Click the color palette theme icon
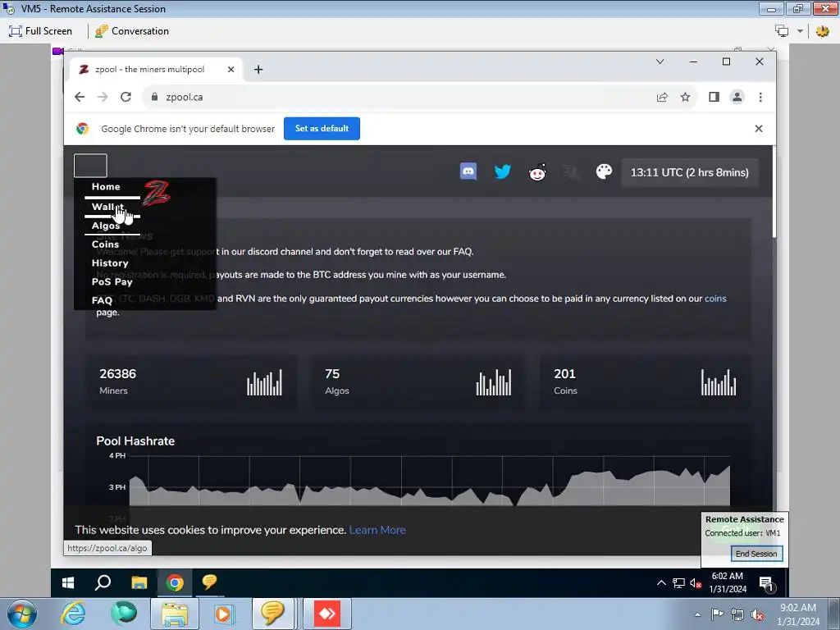The height and width of the screenshot is (630, 840). tap(604, 172)
